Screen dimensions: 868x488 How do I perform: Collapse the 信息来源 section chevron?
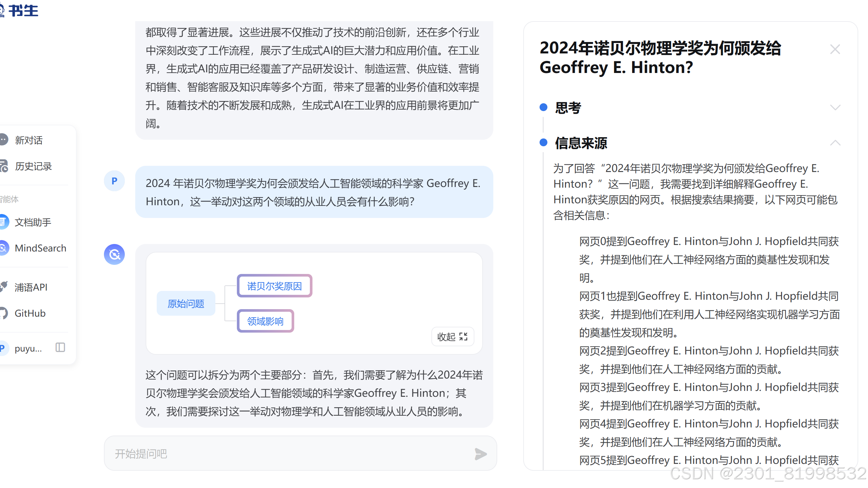pos(835,143)
